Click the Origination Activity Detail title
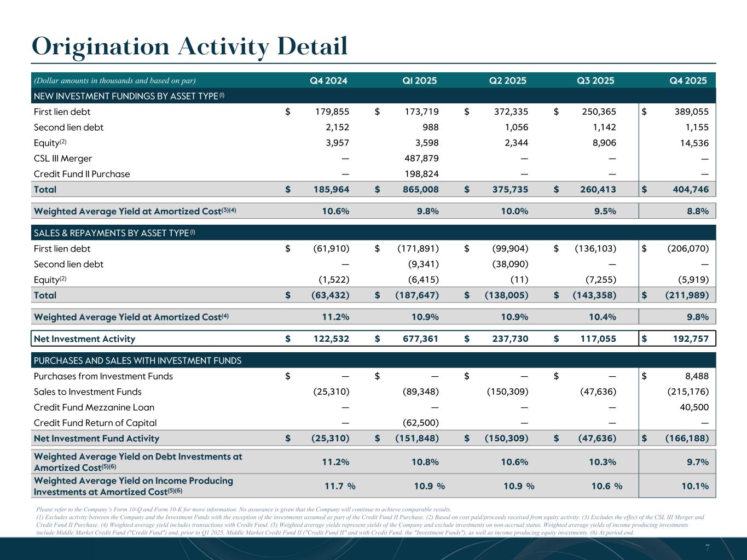 [x=190, y=46]
